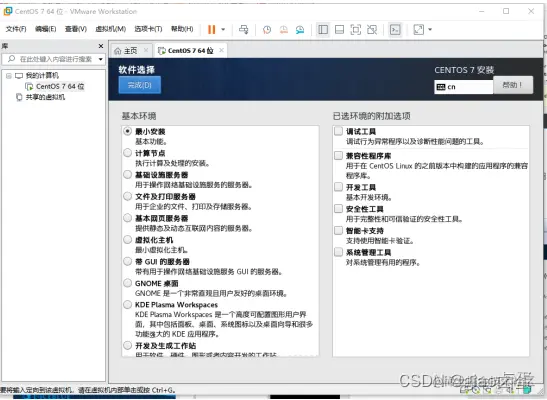Open the 编辑(E) menu

coord(45,29)
